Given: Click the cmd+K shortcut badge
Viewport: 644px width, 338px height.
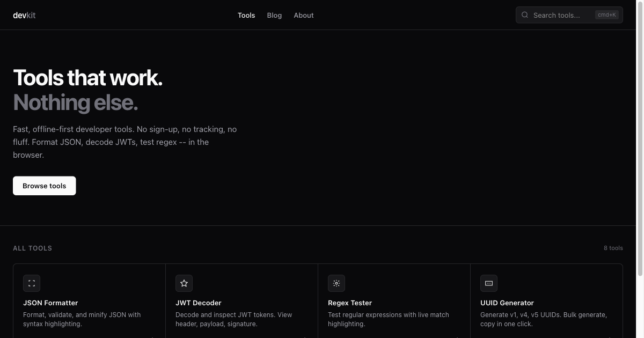Looking at the screenshot, I should tap(607, 15).
